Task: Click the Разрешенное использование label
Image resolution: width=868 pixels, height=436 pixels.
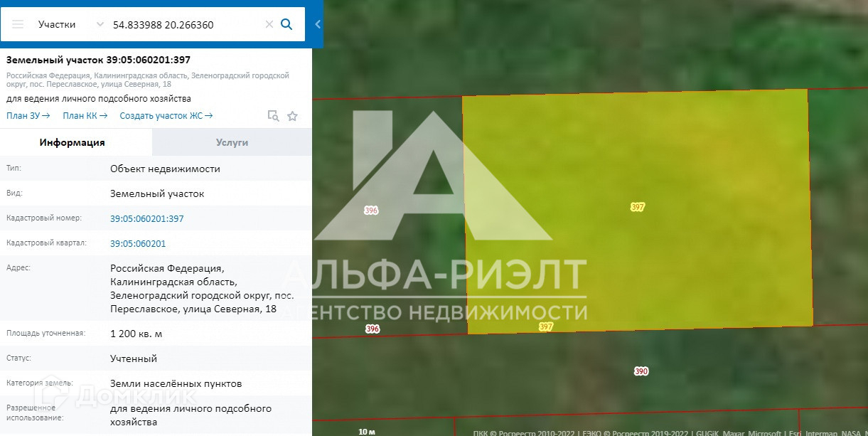Action: 35,413
